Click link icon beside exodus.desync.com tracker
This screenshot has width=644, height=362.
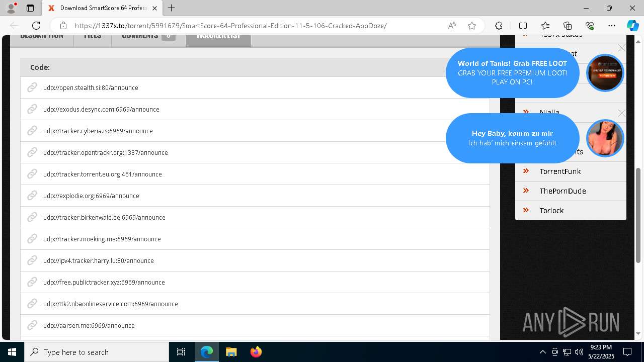point(32,109)
